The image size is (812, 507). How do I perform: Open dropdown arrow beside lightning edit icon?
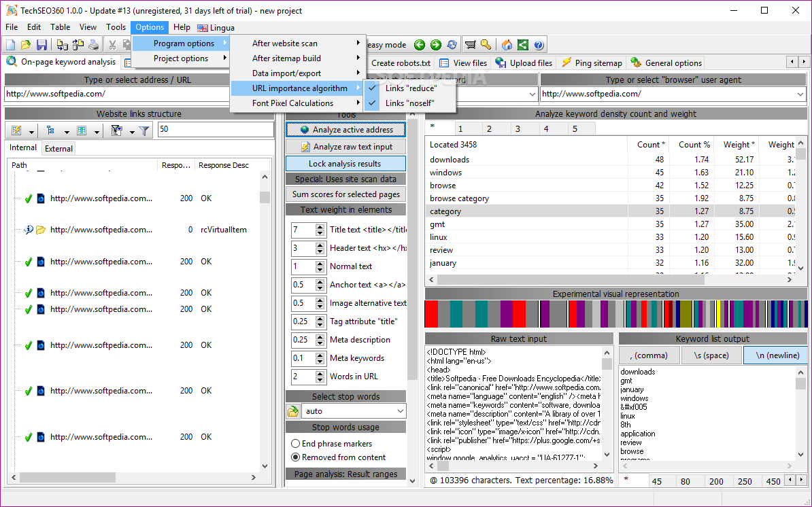(31, 132)
